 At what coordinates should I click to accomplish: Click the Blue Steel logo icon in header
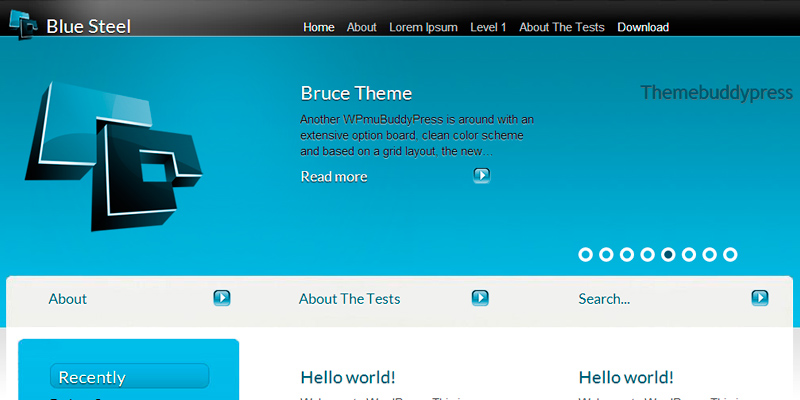23,25
